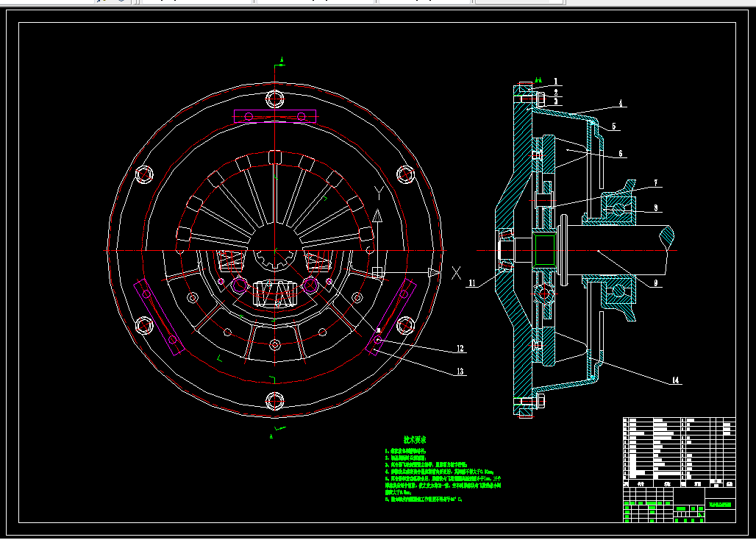Click part callout number 5
The width and height of the screenshot is (756, 540).
click(614, 127)
